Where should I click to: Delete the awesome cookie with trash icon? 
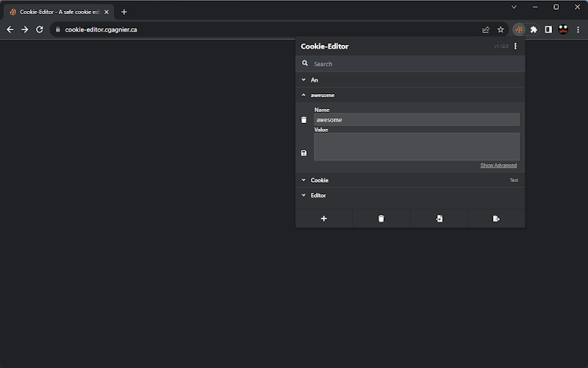coord(304,120)
